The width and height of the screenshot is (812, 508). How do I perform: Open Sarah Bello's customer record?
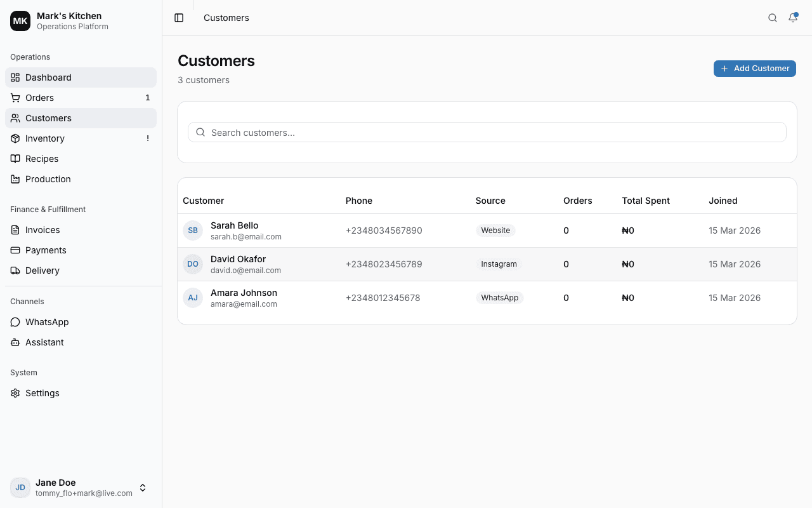coord(234,230)
